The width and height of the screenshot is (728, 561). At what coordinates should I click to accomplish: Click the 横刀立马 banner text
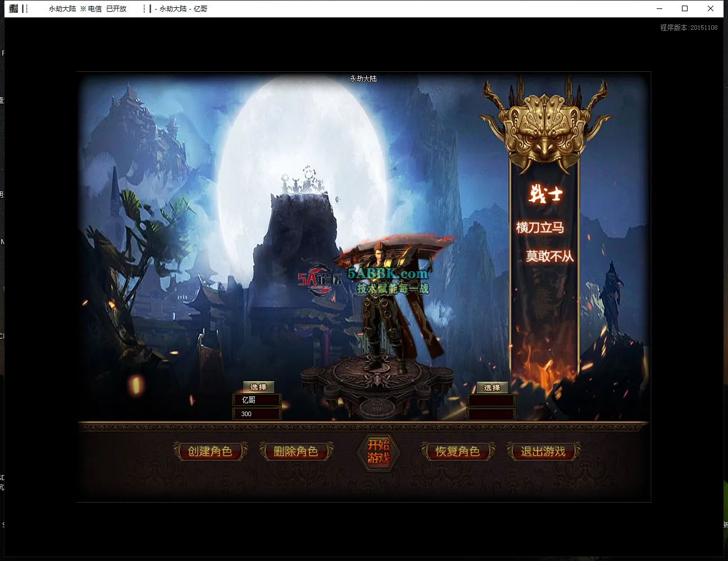(540, 227)
